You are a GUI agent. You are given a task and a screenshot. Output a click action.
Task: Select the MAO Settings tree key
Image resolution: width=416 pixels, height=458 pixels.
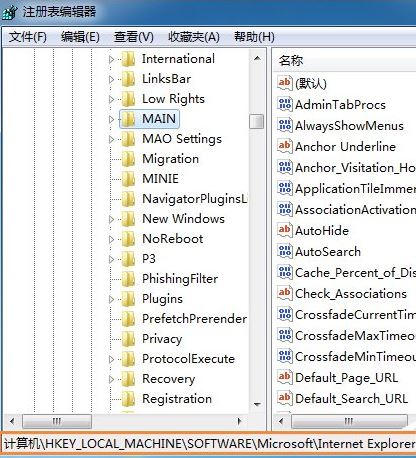(x=182, y=139)
